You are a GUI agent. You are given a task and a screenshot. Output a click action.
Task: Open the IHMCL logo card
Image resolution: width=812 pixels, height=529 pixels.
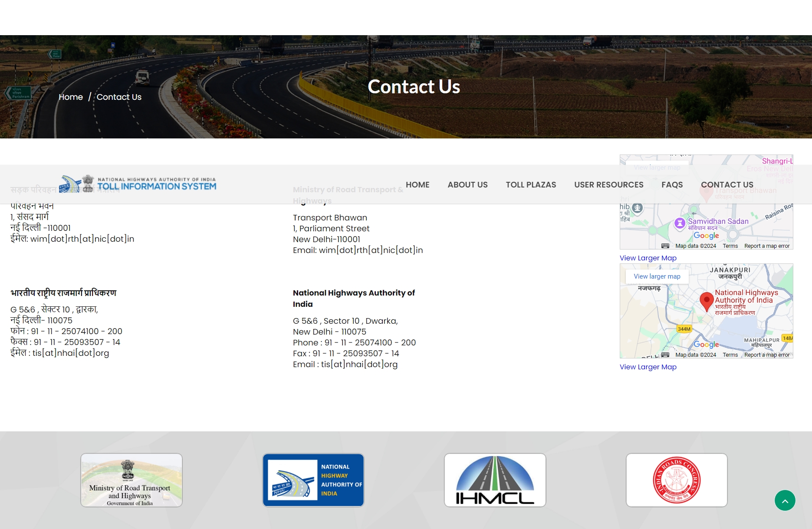[x=495, y=480]
